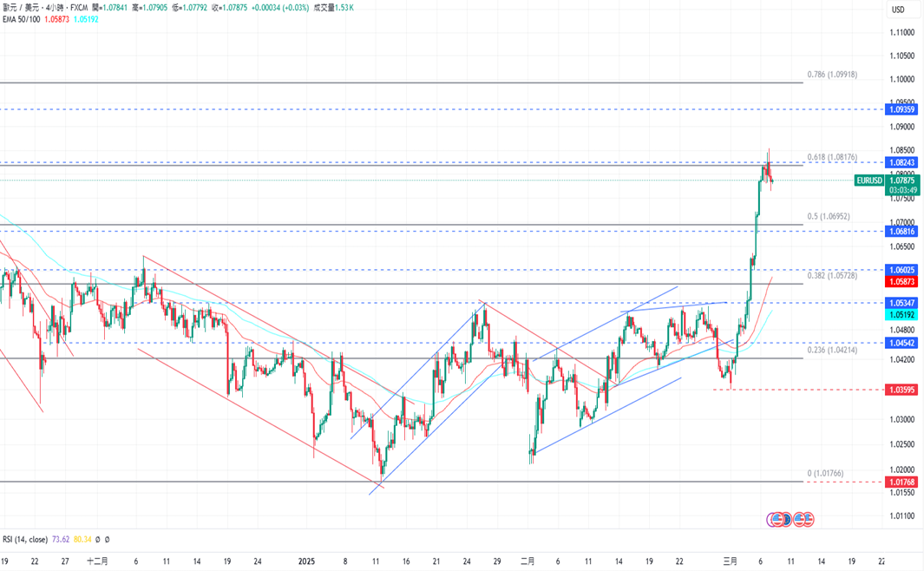Viewport: 924px width, 571px height.
Task: Click the red 1.01768 price label
Action: [x=901, y=482]
